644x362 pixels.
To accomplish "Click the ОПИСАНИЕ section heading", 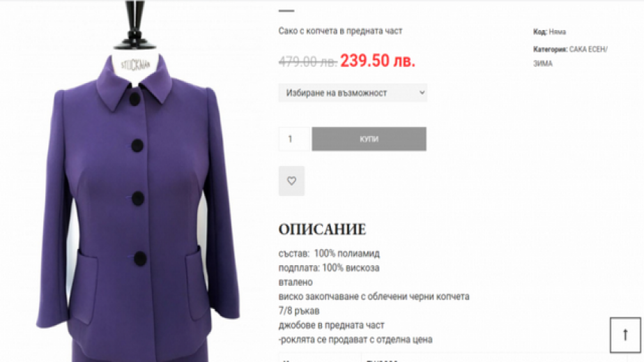I will (x=322, y=229).
